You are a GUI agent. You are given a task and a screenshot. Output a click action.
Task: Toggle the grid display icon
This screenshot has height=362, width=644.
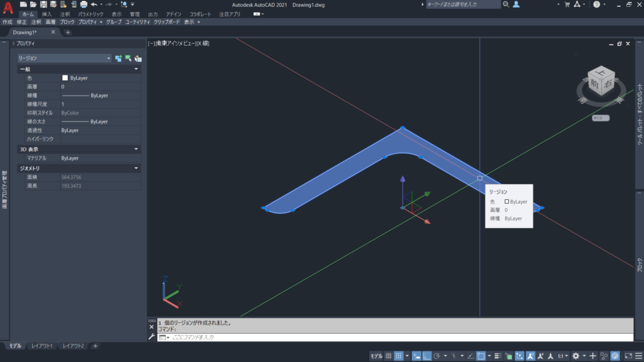(387, 355)
